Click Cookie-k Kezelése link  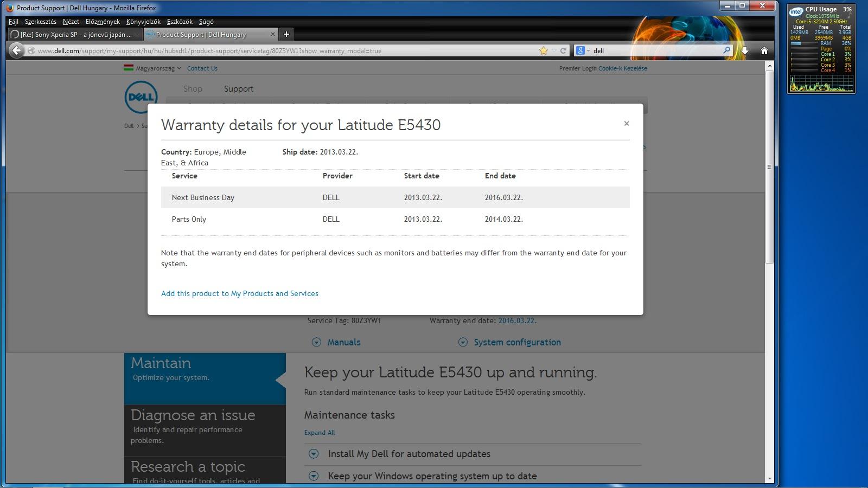point(623,68)
